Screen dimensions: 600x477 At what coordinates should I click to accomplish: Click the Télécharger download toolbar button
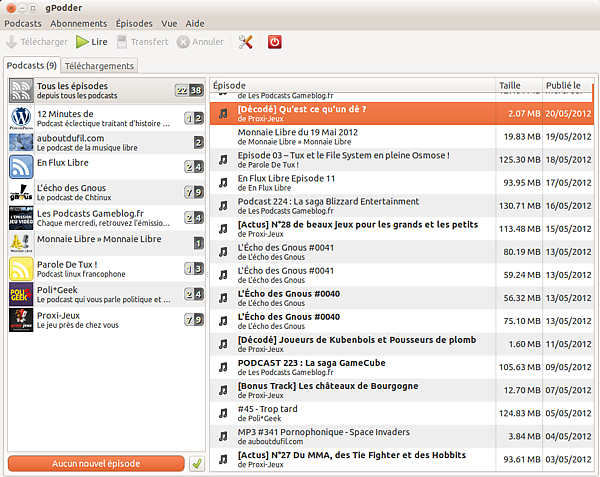click(37, 42)
